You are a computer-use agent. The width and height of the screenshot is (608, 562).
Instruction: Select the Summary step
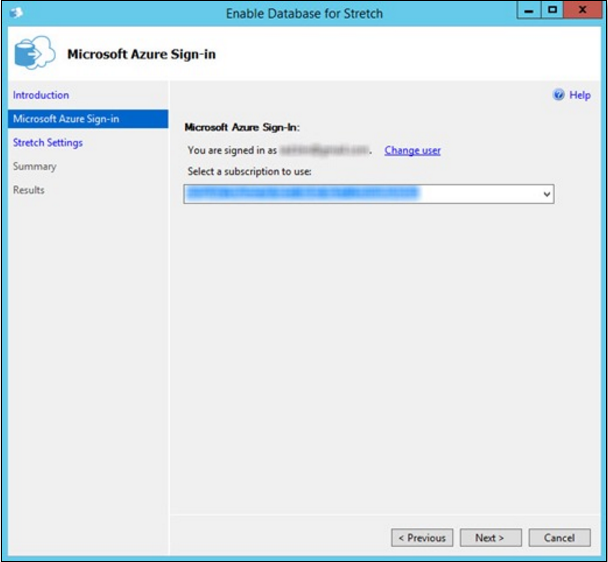tap(35, 166)
